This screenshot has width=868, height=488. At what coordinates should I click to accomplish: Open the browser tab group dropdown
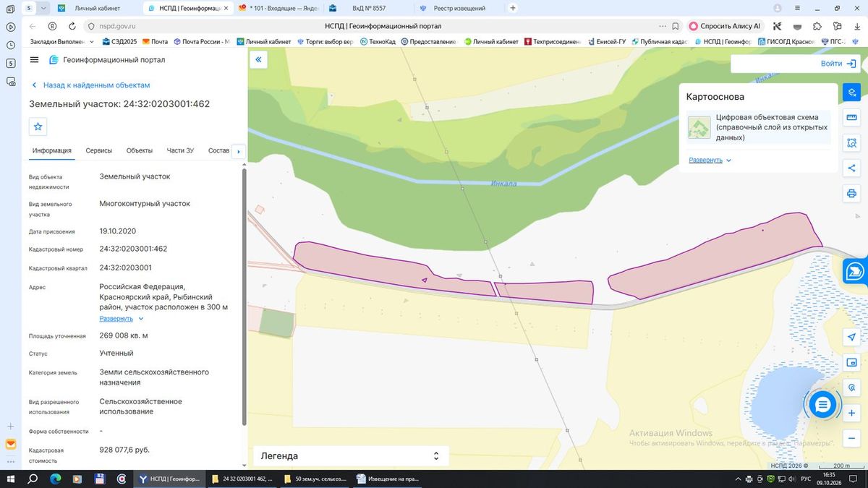coord(43,8)
